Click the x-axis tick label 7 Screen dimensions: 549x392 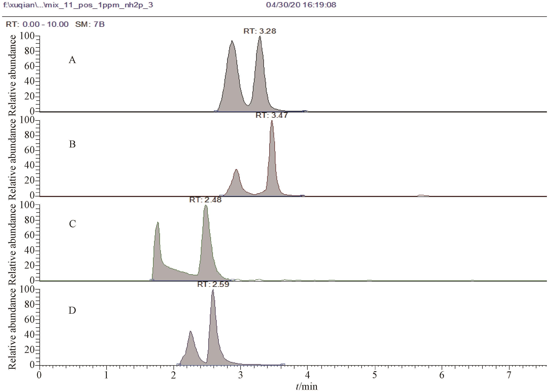509,375
